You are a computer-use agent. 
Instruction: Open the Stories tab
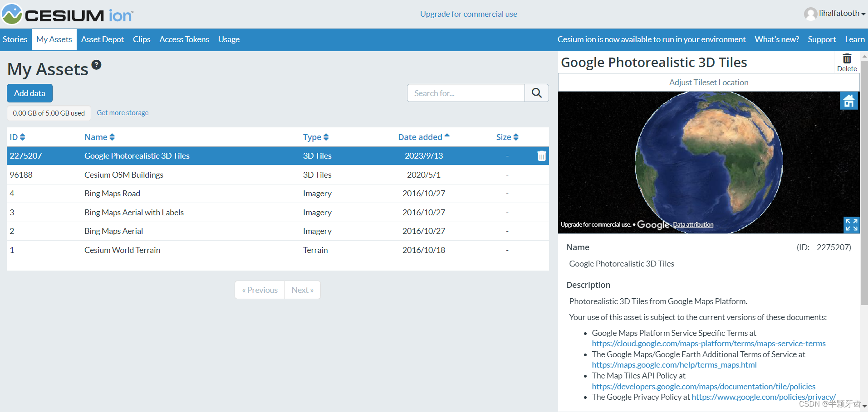[15, 39]
